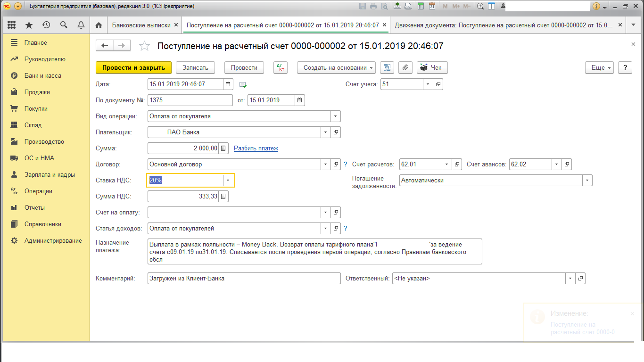This screenshot has height=362, width=644.
Task: Open the Создать на основании menu
Action: (336, 67)
